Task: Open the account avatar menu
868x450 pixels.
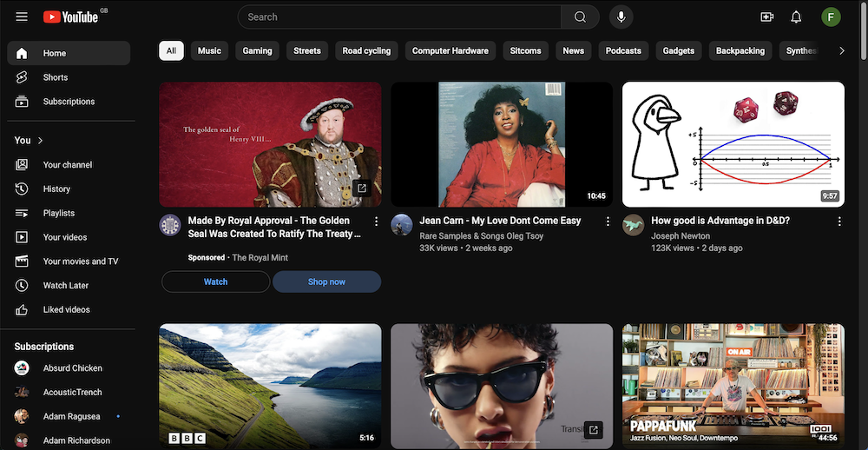Action: (x=831, y=17)
